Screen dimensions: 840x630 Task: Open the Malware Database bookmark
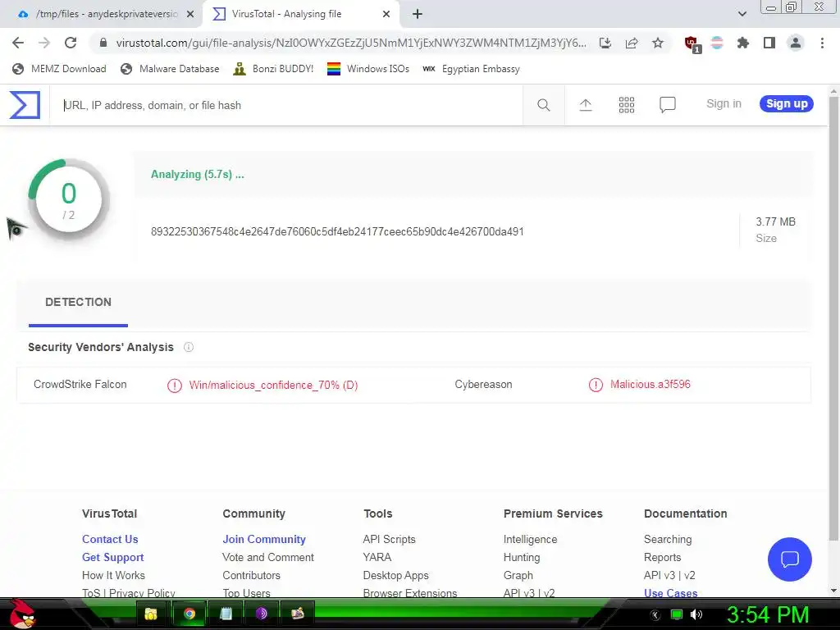coord(170,69)
